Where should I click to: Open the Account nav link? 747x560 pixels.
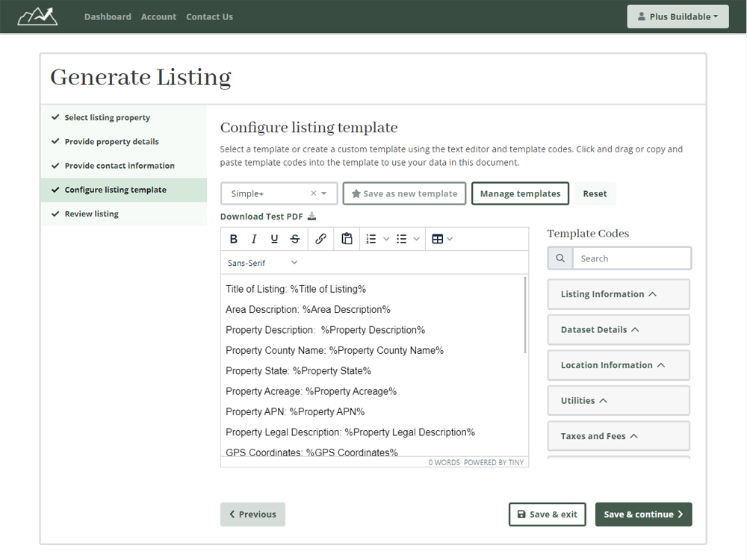(158, 16)
